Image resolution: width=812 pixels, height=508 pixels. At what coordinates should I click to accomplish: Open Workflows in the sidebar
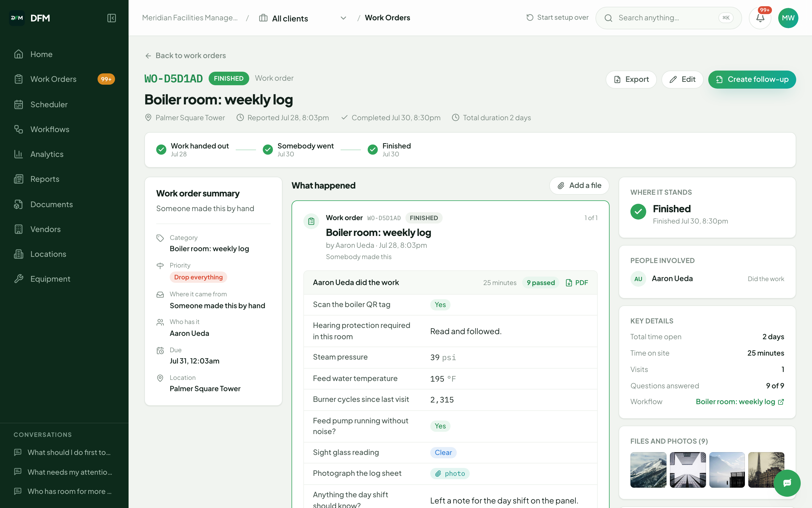(64, 129)
